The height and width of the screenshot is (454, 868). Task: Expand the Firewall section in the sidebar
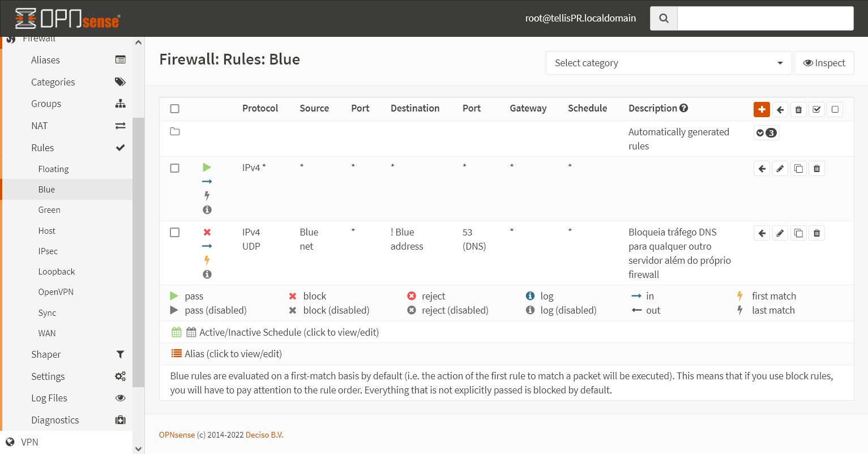pos(39,38)
